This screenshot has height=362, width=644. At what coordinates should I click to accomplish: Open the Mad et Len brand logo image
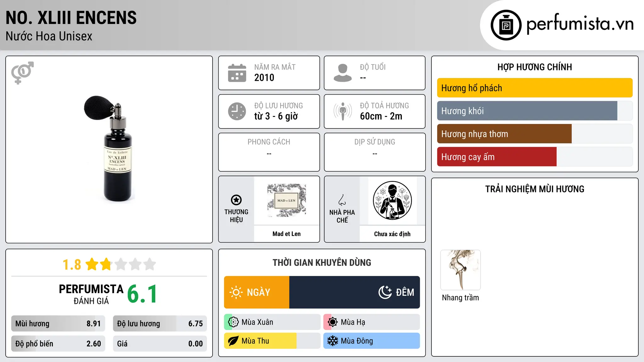(x=286, y=200)
